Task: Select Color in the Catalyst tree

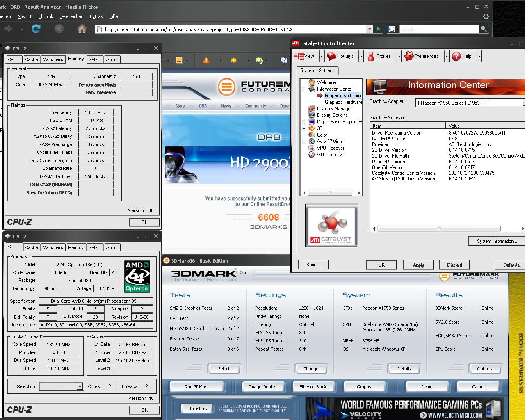Action: point(322,135)
